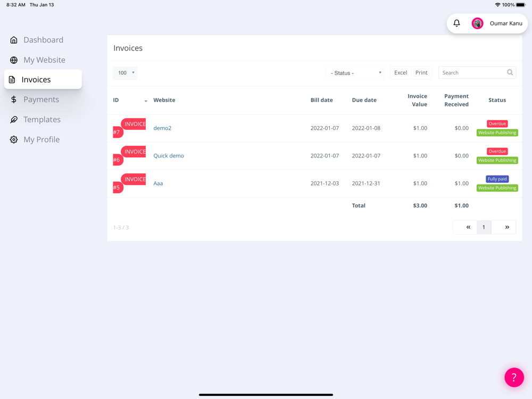Check the battery icon in status bar

[521, 5]
